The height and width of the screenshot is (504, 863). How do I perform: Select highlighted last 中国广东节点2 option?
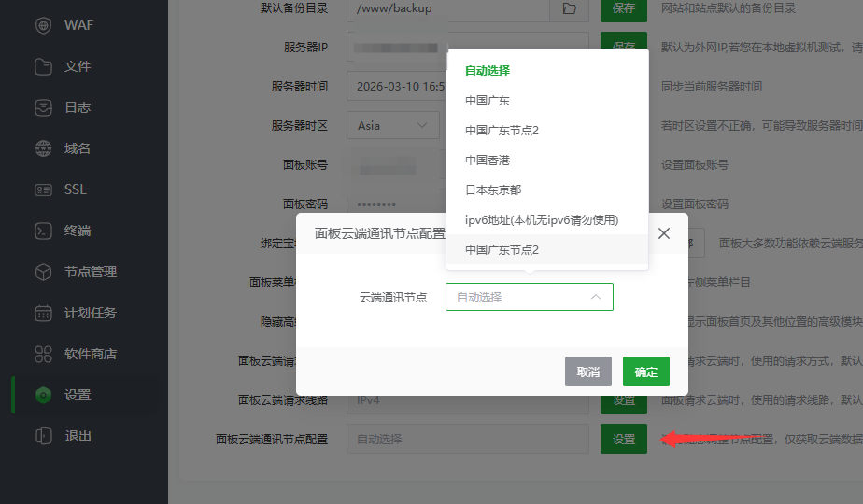pos(547,249)
